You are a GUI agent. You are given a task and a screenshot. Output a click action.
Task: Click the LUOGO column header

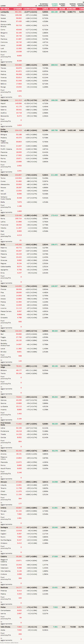(3, 5)
